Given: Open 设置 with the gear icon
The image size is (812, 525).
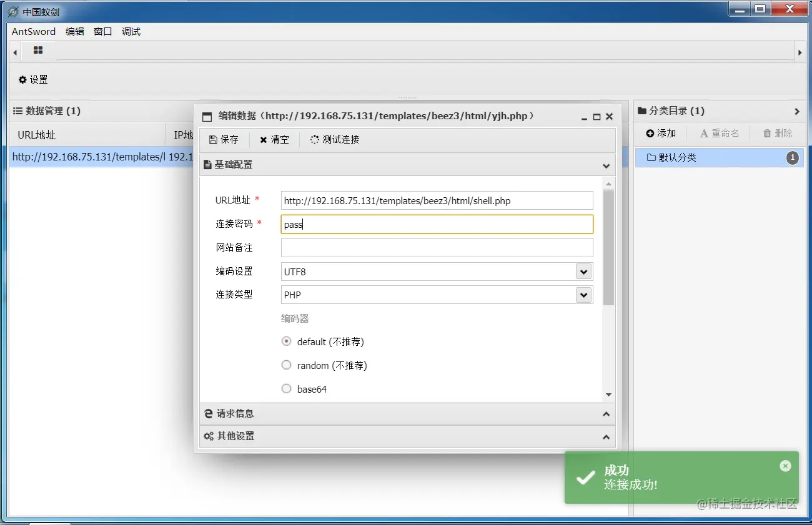Looking at the screenshot, I should tap(33, 79).
